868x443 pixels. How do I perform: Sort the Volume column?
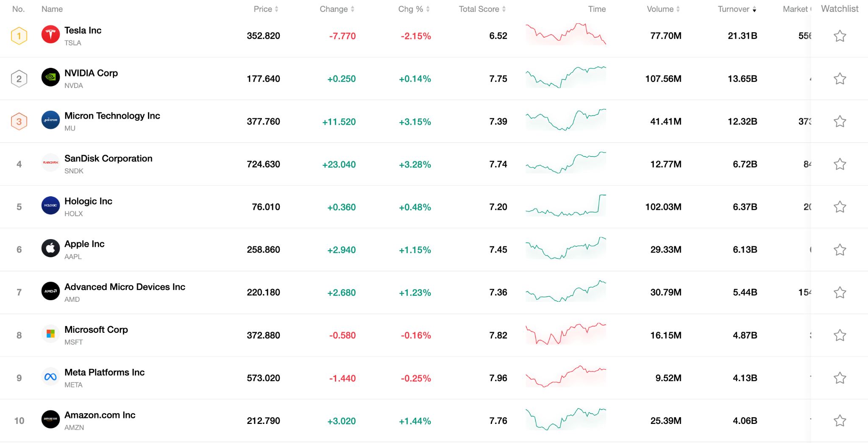click(659, 9)
